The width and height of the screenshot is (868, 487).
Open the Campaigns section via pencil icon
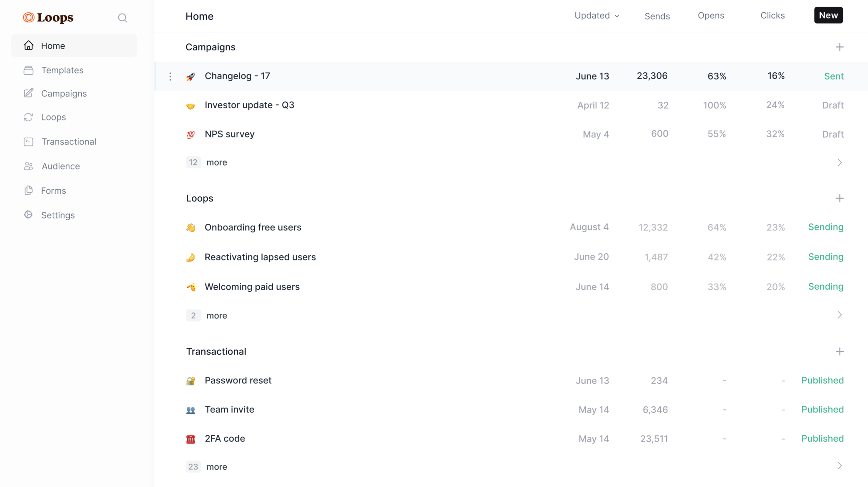(29, 93)
